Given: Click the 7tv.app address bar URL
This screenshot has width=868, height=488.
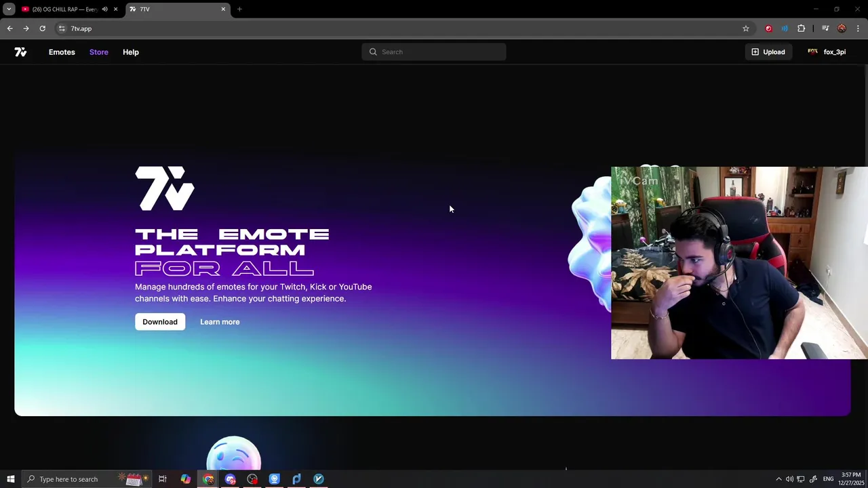Looking at the screenshot, I should (81, 28).
